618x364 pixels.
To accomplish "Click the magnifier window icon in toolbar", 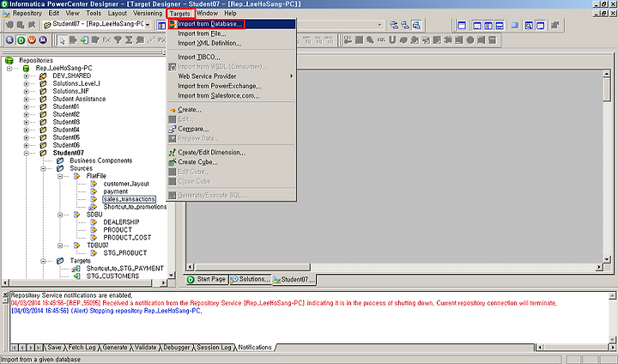I will [x=529, y=26].
